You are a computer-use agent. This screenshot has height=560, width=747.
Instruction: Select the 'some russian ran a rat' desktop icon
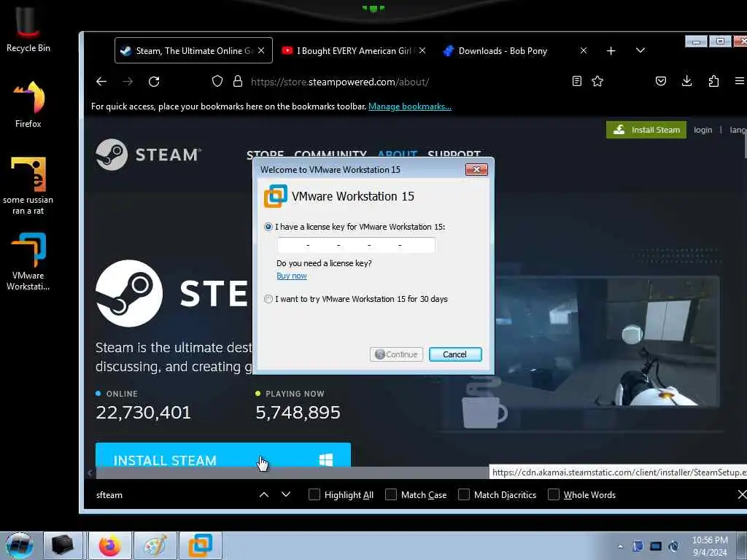pos(28,186)
